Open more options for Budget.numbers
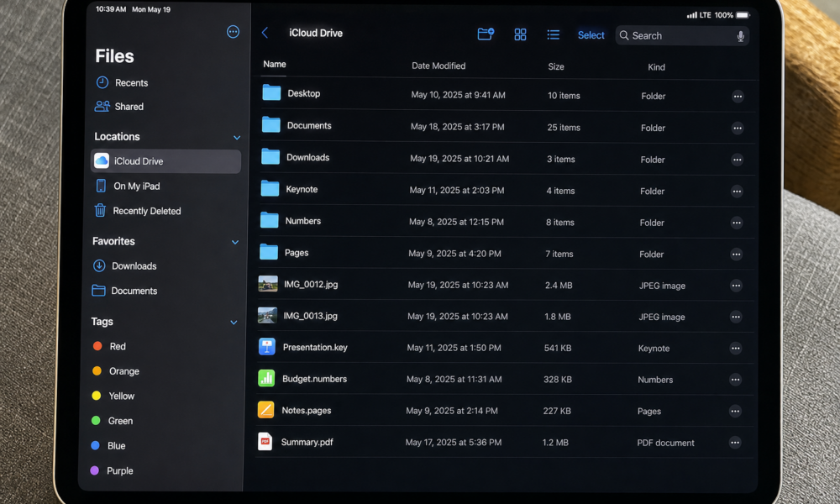 point(735,380)
